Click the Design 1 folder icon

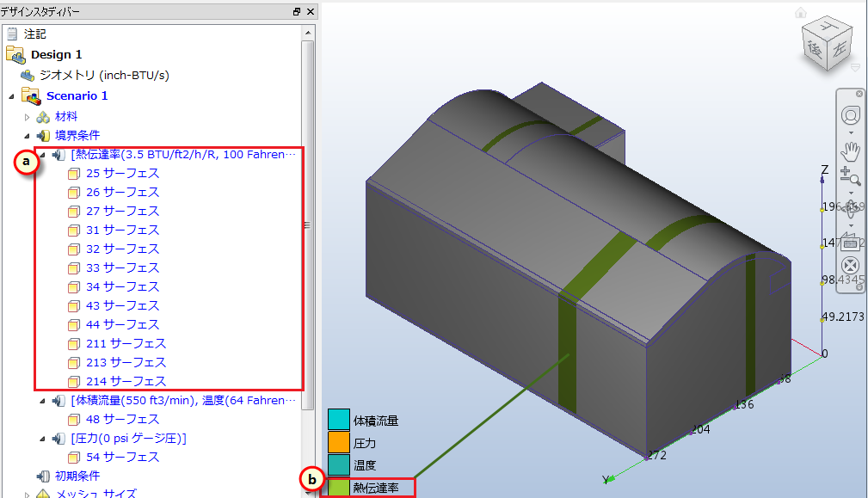15,54
